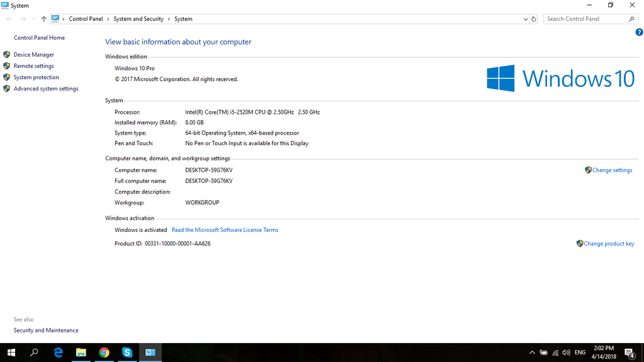Click the ENG language indicator

580,353
